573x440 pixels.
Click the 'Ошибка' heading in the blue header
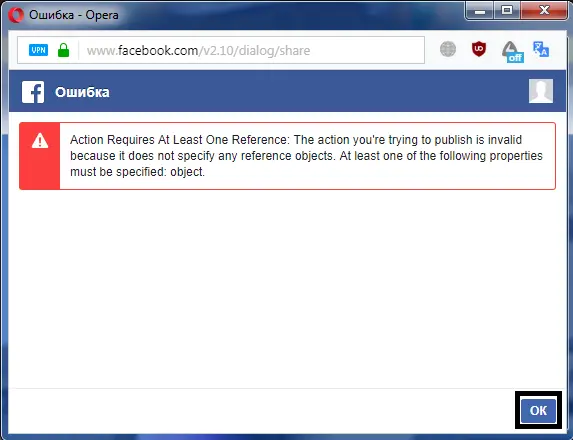82,92
